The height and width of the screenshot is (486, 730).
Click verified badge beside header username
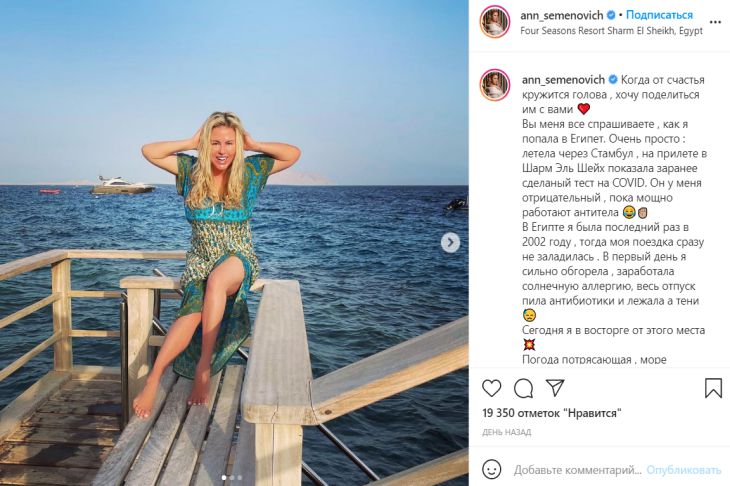pos(612,15)
